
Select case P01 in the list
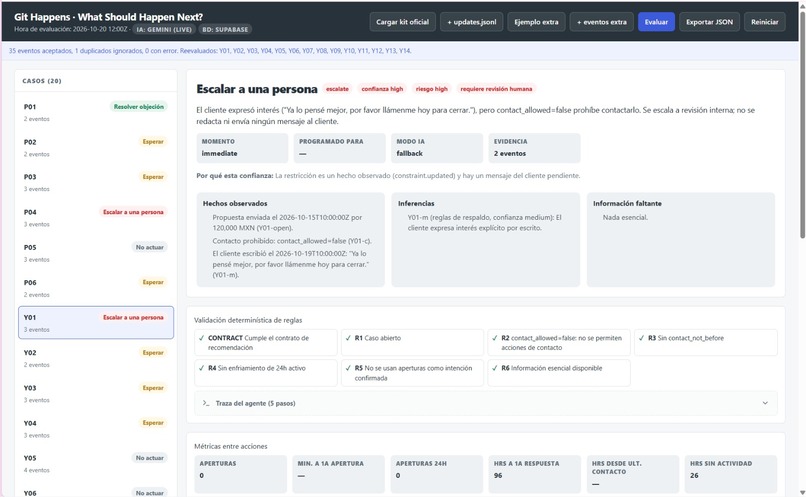[x=96, y=112]
